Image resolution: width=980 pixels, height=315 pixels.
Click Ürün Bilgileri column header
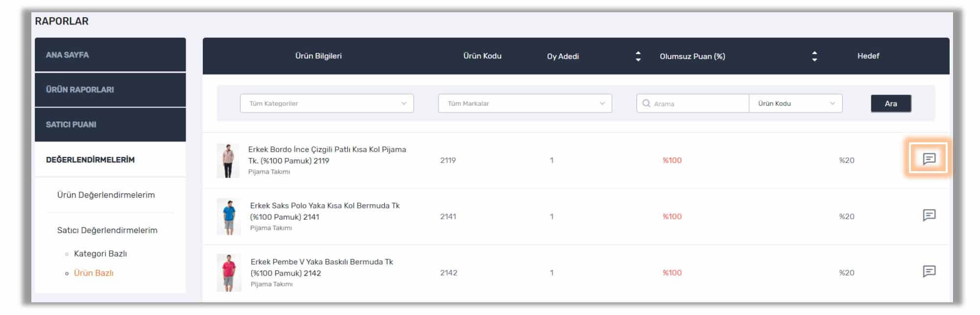pyautogui.click(x=318, y=56)
